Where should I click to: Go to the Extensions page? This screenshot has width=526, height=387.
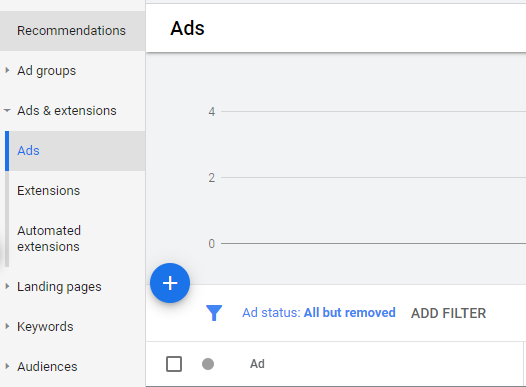coord(49,190)
